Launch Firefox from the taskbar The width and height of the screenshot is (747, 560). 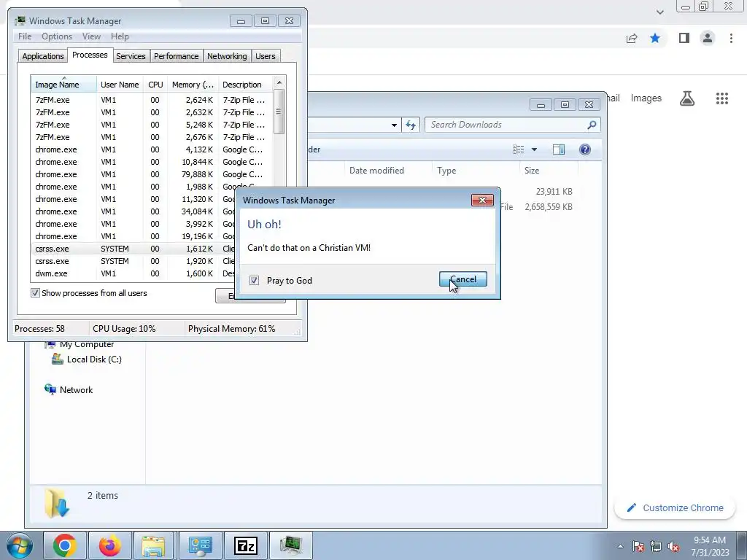[109, 545]
